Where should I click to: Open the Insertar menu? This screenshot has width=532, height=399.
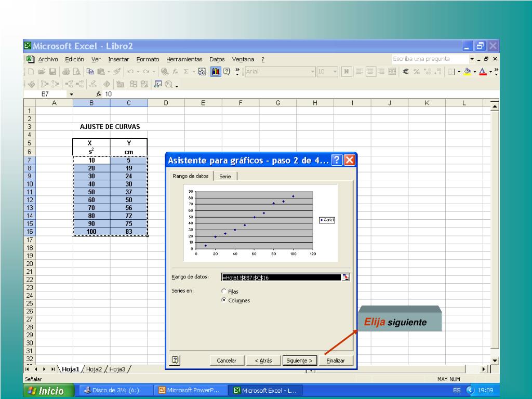118,59
